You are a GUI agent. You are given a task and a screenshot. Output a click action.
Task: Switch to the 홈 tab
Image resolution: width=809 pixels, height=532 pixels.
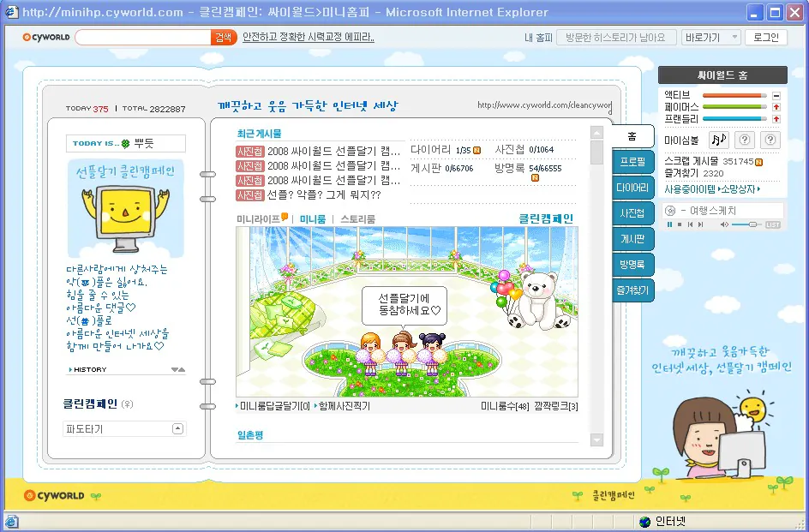click(632, 136)
